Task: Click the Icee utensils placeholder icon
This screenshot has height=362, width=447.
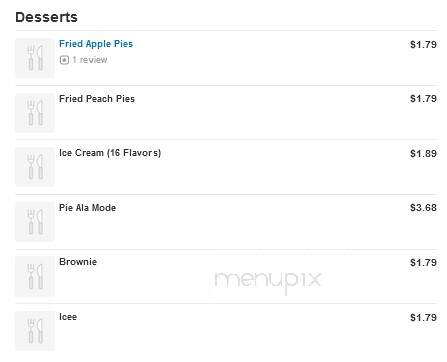Action: coord(35,331)
